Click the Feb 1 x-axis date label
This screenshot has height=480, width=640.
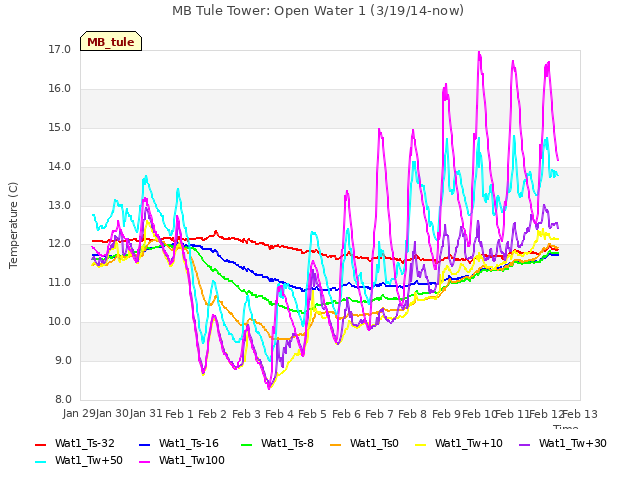(179, 414)
